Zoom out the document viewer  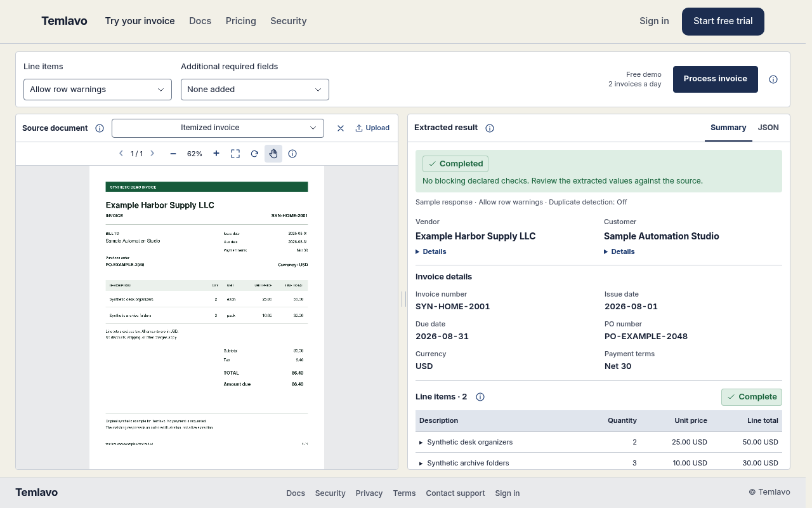(x=173, y=154)
